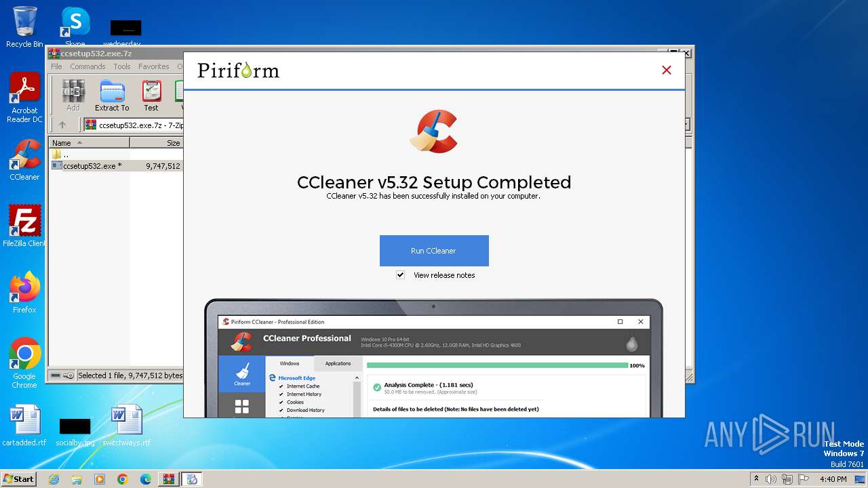Click the Add toolbar icon in WinRAR
Screen dimensions: 868x488
click(73, 96)
